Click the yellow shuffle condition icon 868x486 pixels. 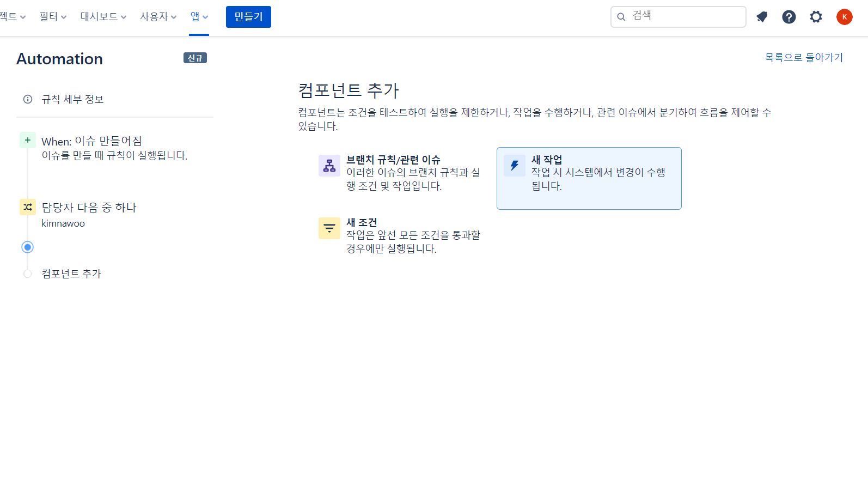click(x=28, y=207)
